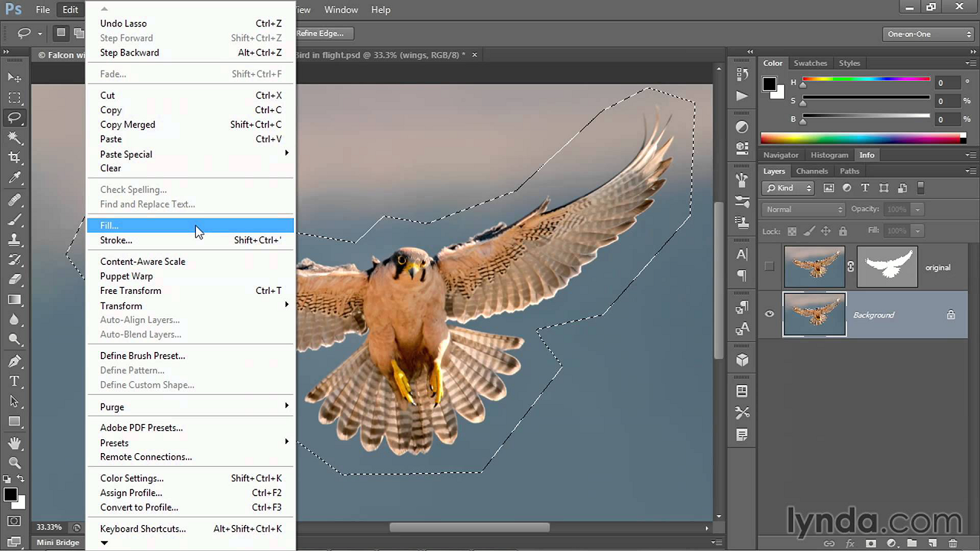Image resolution: width=980 pixels, height=551 pixels.
Task: Show the 'original' layer visibility box
Action: (769, 267)
